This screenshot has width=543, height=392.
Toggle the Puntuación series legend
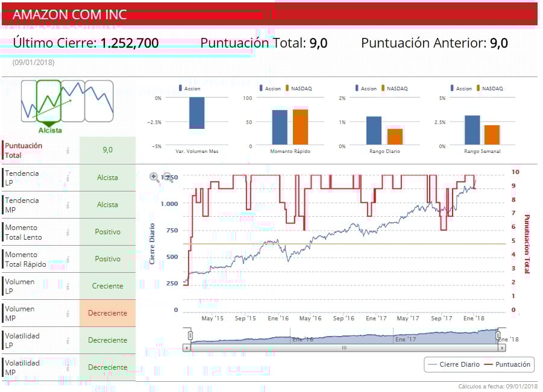(x=507, y=364)
